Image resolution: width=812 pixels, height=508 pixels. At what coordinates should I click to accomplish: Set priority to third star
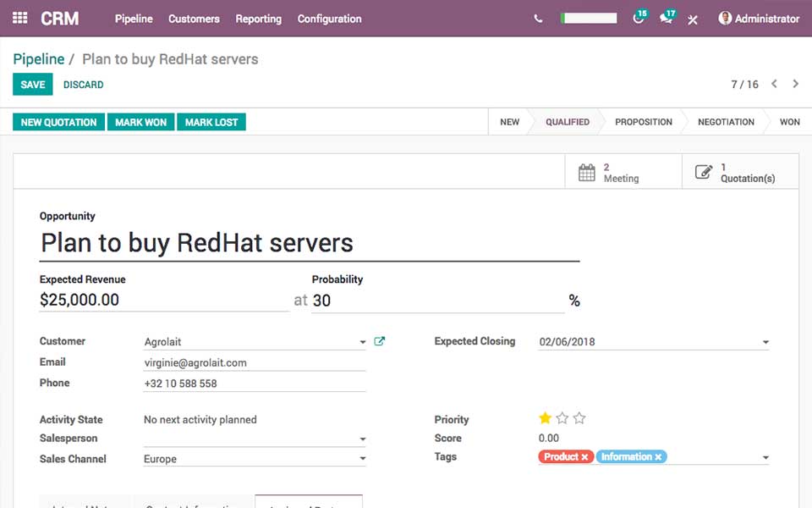579,417
